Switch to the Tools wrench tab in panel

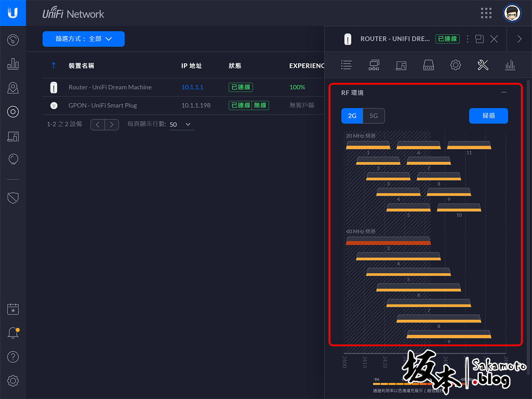[483, 65]
